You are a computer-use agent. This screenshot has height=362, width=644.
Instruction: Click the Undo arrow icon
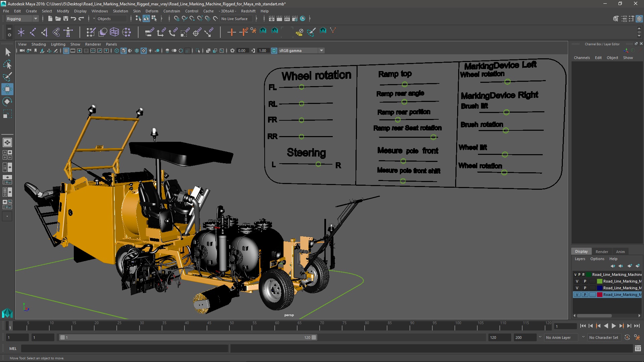click(x=73, y=19)
